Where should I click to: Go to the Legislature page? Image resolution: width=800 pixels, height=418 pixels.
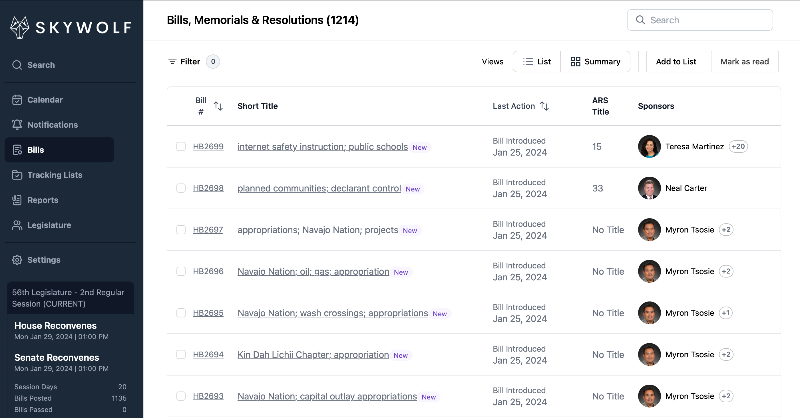49,225
